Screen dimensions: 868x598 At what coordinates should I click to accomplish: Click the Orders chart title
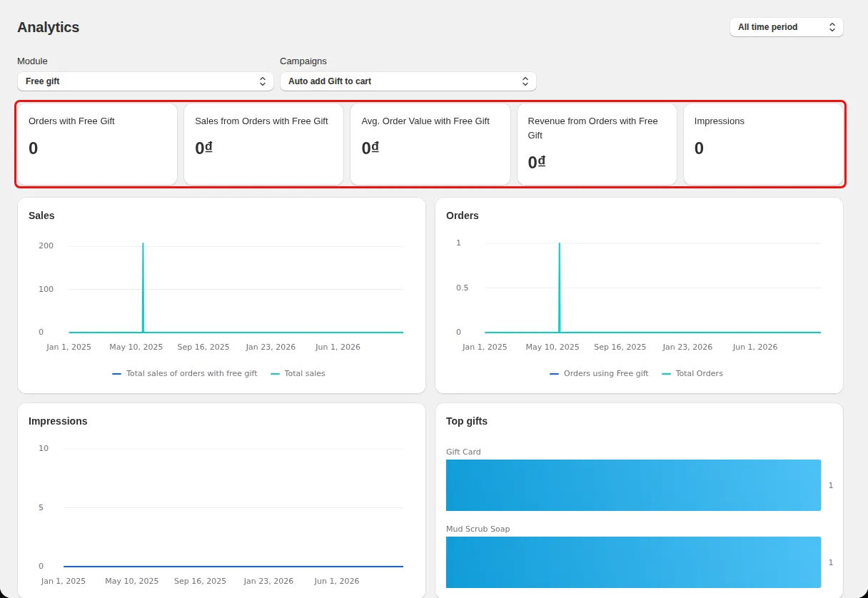(x=463, y=216)
